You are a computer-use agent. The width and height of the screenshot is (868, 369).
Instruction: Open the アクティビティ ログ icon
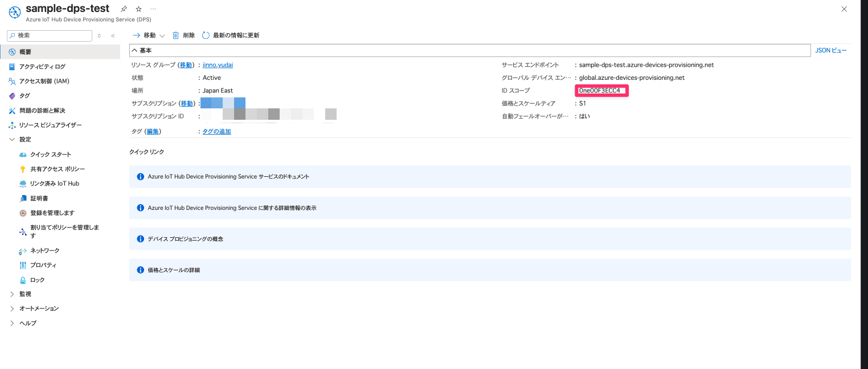click(x=12, y=67)
